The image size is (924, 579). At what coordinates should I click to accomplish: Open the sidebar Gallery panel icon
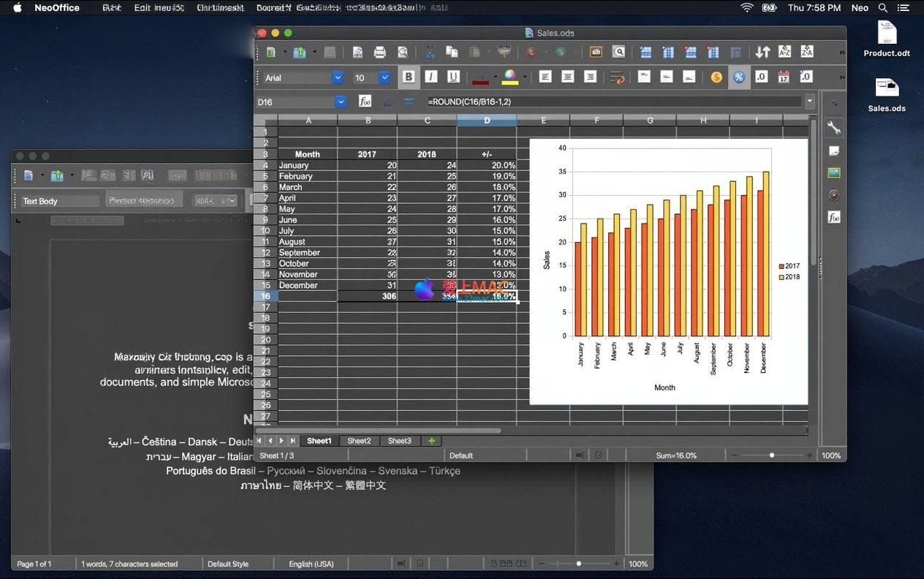point(833,173)
